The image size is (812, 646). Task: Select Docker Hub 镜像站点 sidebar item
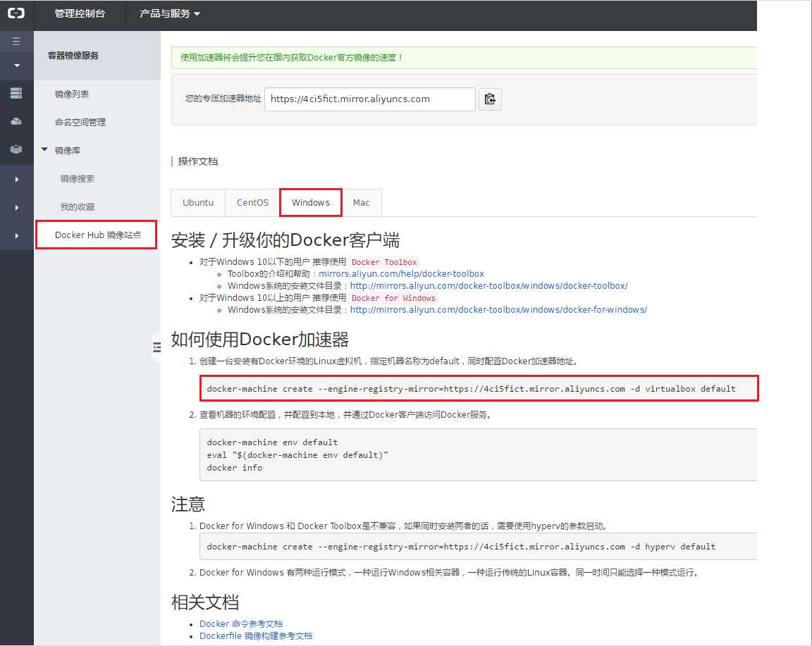pyautogui.click(x=97, y=235)
